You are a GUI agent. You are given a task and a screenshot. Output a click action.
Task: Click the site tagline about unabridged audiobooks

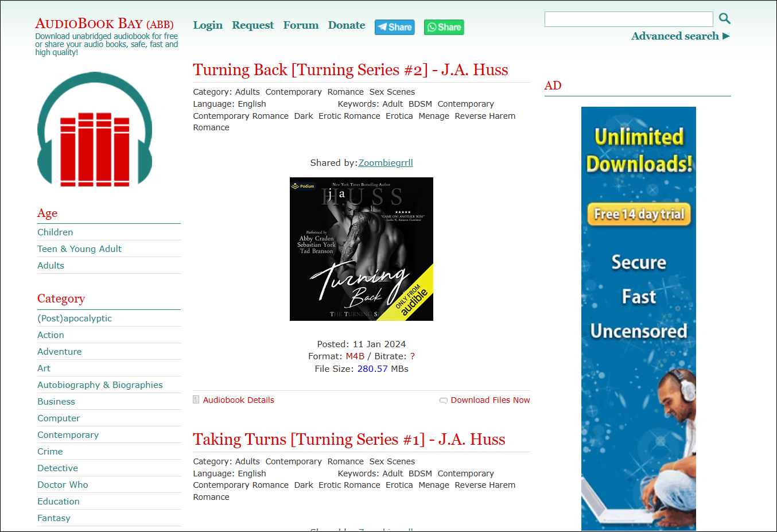coord(107,44)
